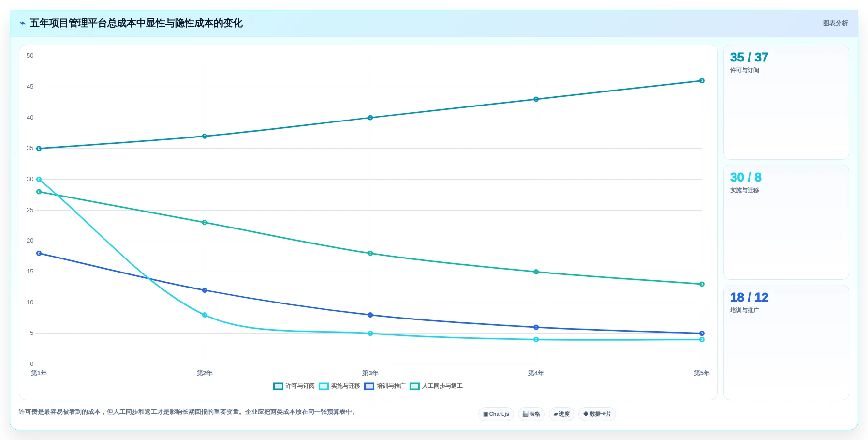Click 实施与迁移 data point at 第5年
The image size is (868, 440).
[x=702, y=340]
